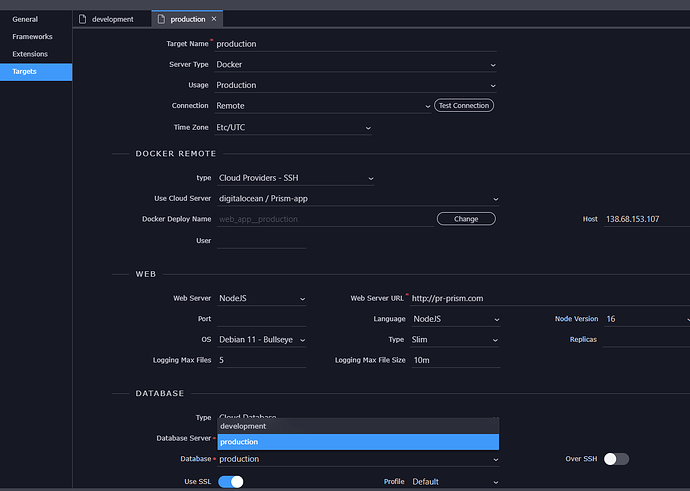Close the production tab
690x491 pixels.
tap(214, 19)
